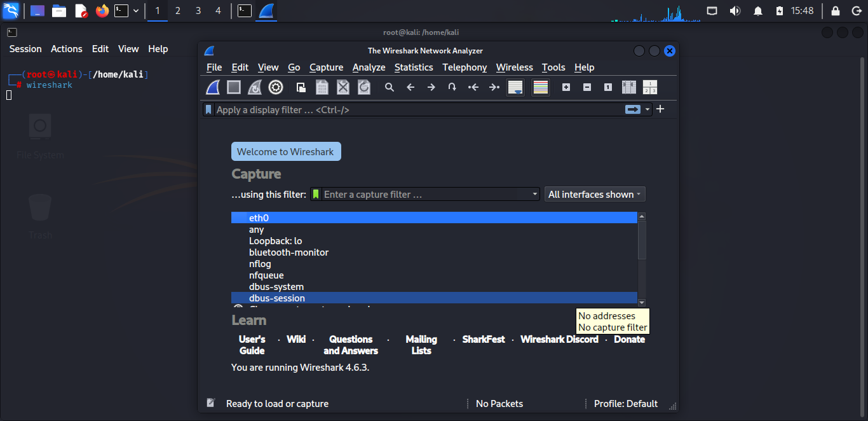Click the Wireshark Discord link
Image resolution: width=868 pixels, height=421 pixels.
(559, 340)
